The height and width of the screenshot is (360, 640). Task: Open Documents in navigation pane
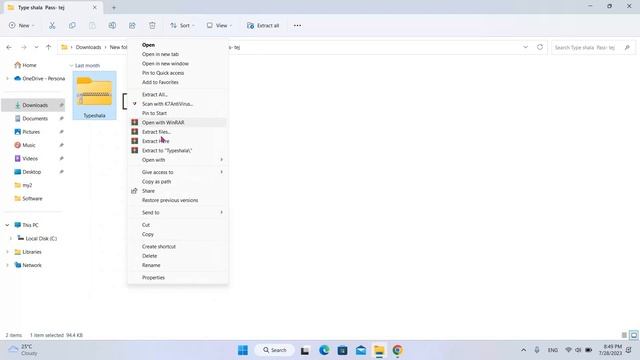click(34, 118)
